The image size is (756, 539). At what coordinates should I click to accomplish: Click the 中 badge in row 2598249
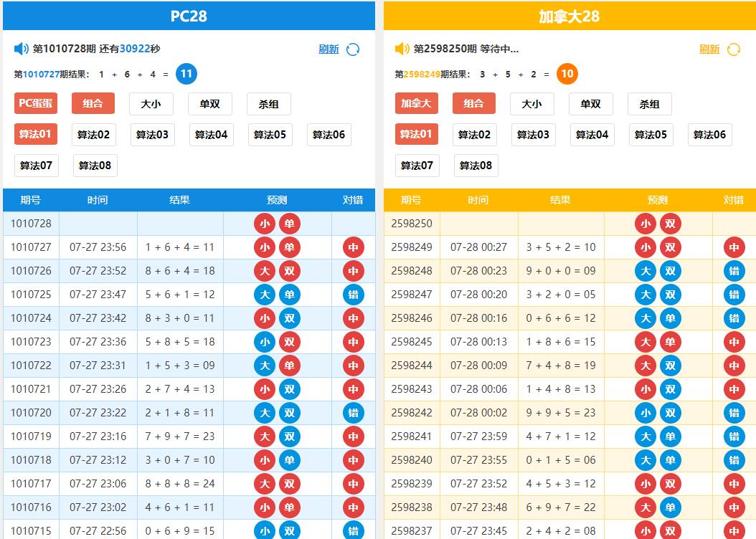click(734, 247)
